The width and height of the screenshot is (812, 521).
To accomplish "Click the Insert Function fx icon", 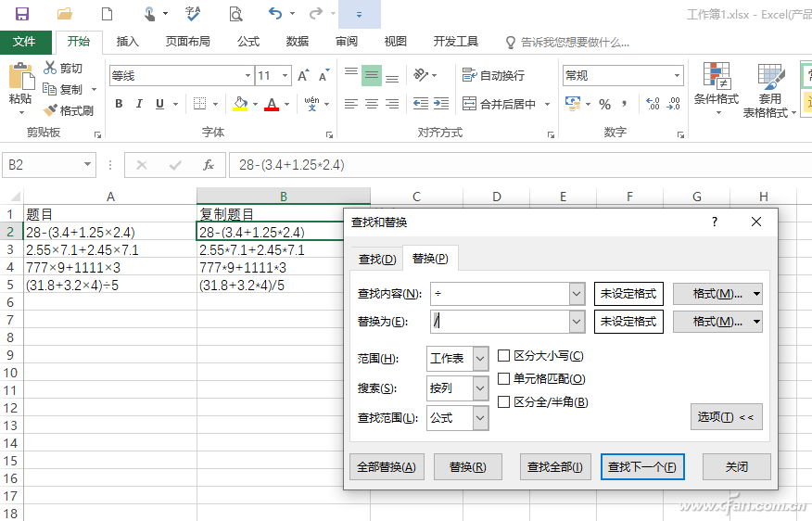I will point(209,165).
